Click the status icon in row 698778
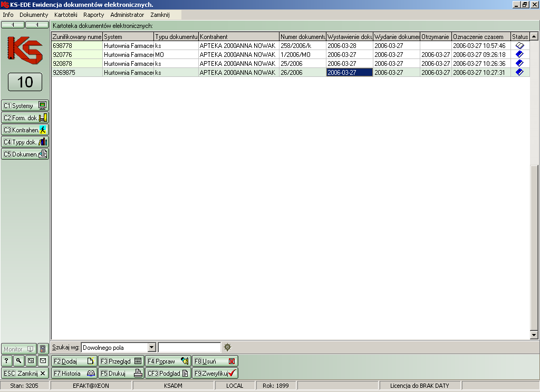This screenshot has height=392, width=540. 519,45
